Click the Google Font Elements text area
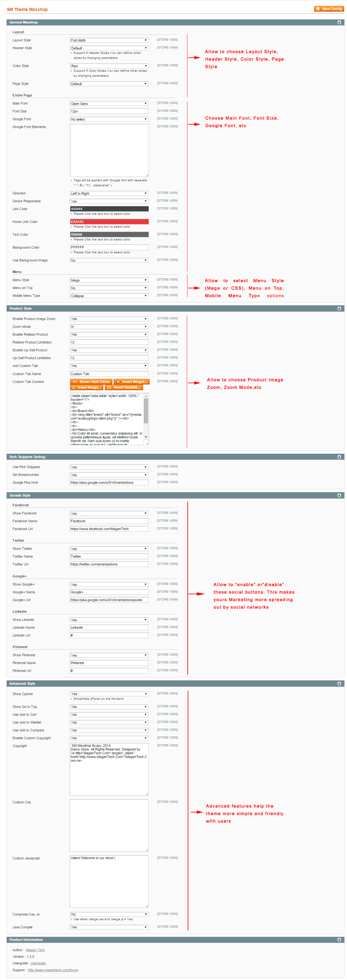 (109, 151)
